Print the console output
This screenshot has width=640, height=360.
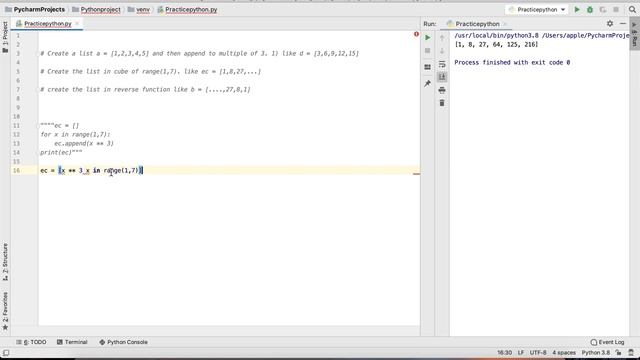tap(442, 90)
